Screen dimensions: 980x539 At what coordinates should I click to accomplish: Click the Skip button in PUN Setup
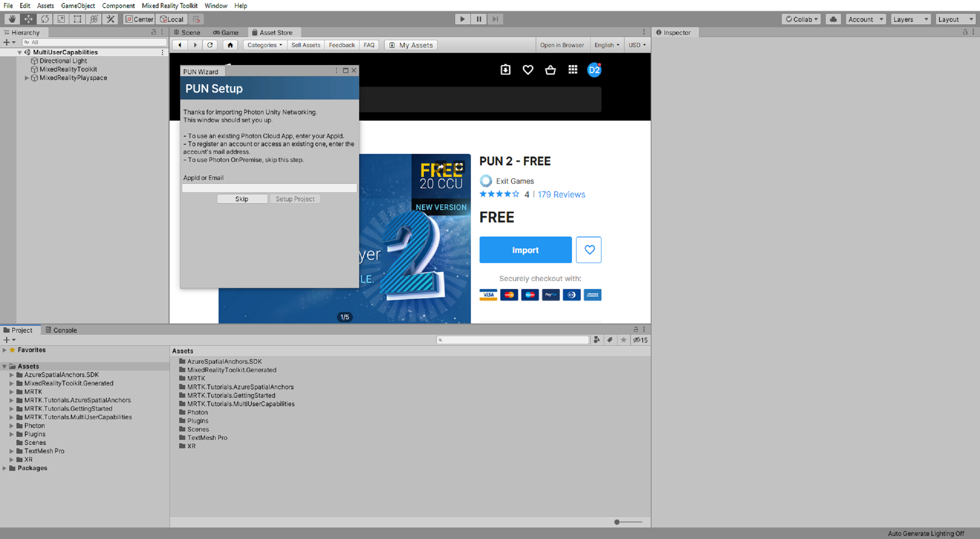(242, 198)
